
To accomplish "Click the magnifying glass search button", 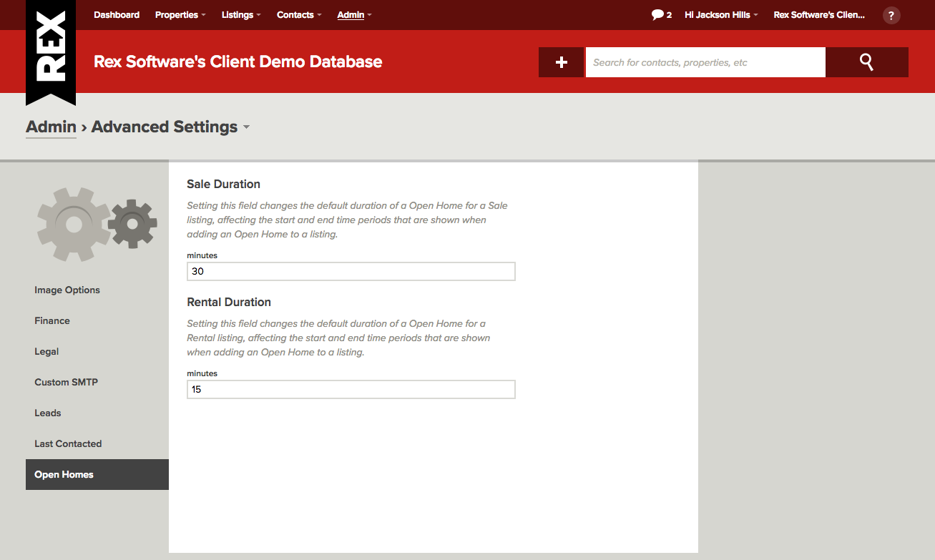I will click(x=866, y=62).
